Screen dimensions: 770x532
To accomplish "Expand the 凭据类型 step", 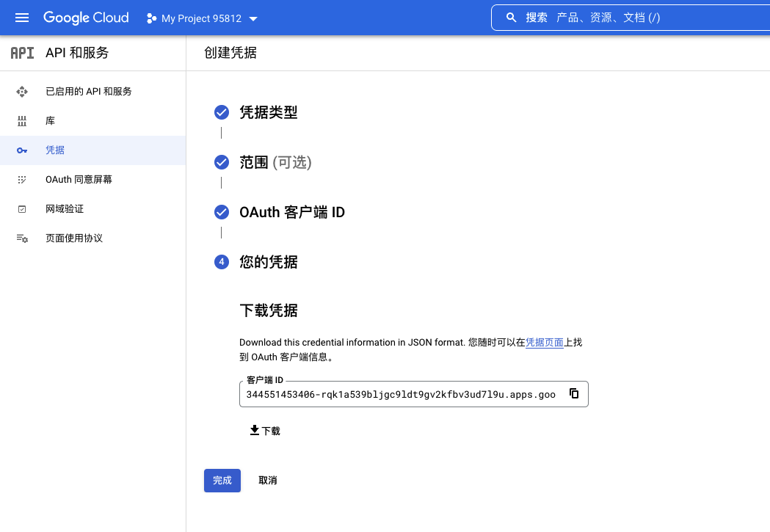I will pos(268,112).
